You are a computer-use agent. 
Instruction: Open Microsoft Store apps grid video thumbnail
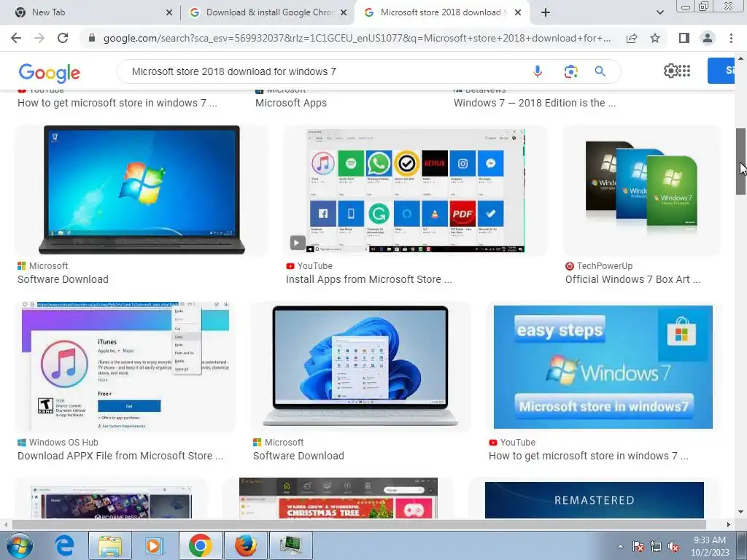click(x=415, y=190)
